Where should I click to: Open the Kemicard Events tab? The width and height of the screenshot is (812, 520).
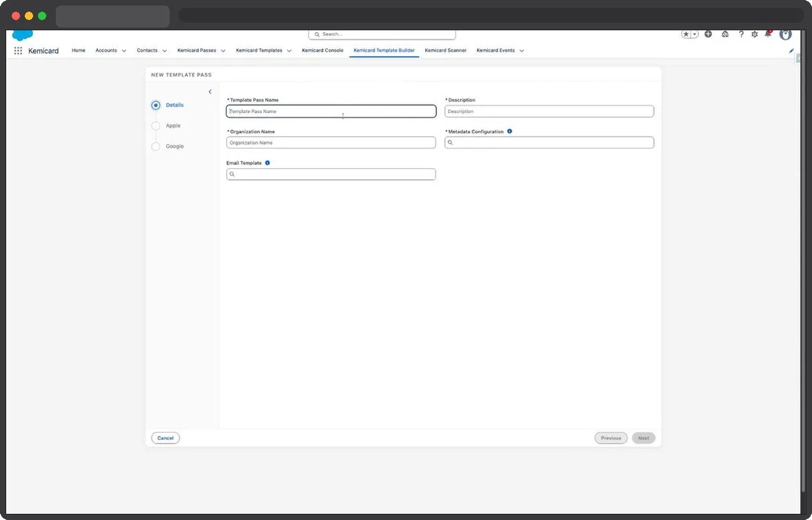click(x=496, y=51)
